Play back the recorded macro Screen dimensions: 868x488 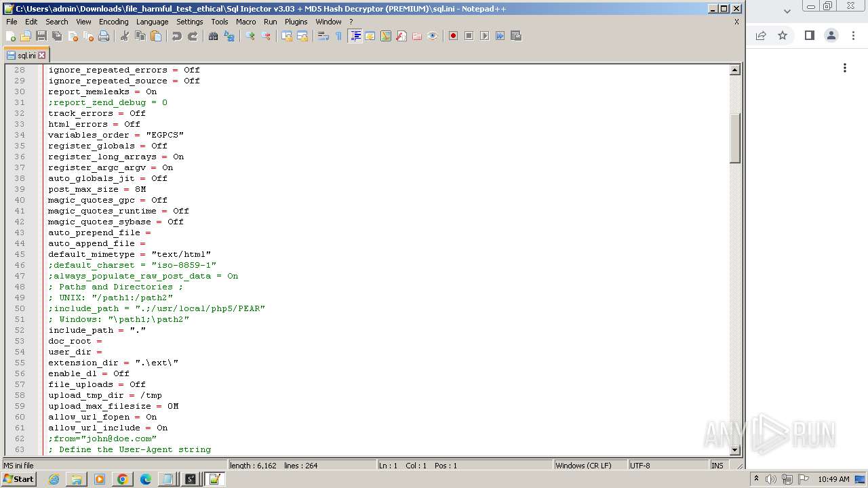click(484, 36)
